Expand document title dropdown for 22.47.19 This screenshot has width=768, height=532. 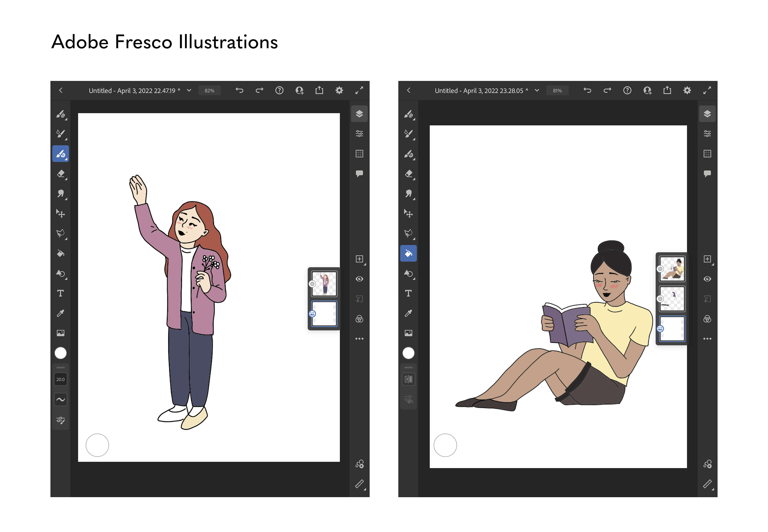pos(189,90)
